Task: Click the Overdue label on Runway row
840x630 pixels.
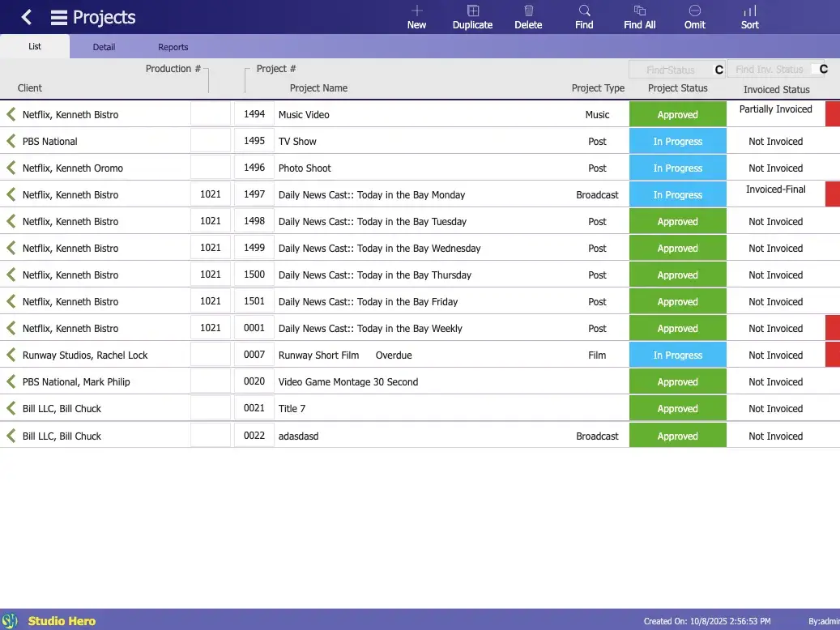Action: (394, 355)
